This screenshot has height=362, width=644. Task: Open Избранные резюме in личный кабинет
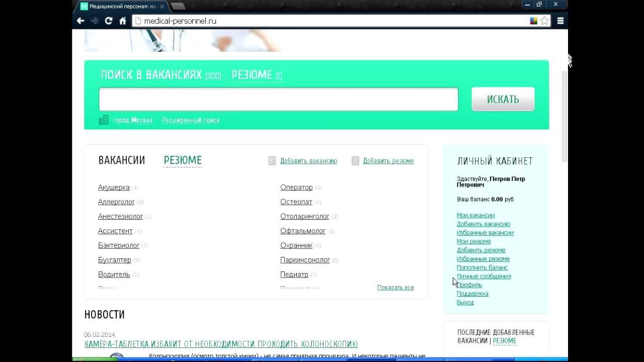(483, 259)
